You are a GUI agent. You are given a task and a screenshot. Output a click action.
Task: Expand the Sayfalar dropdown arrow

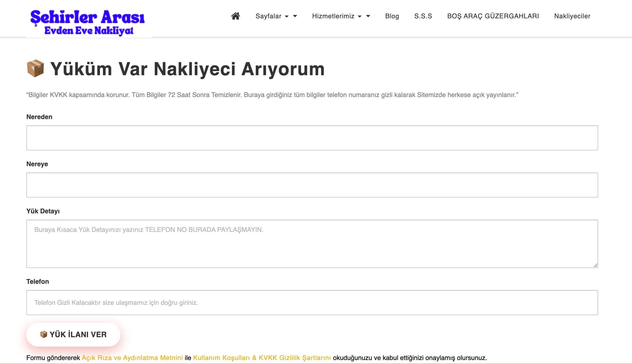[287, 17]
